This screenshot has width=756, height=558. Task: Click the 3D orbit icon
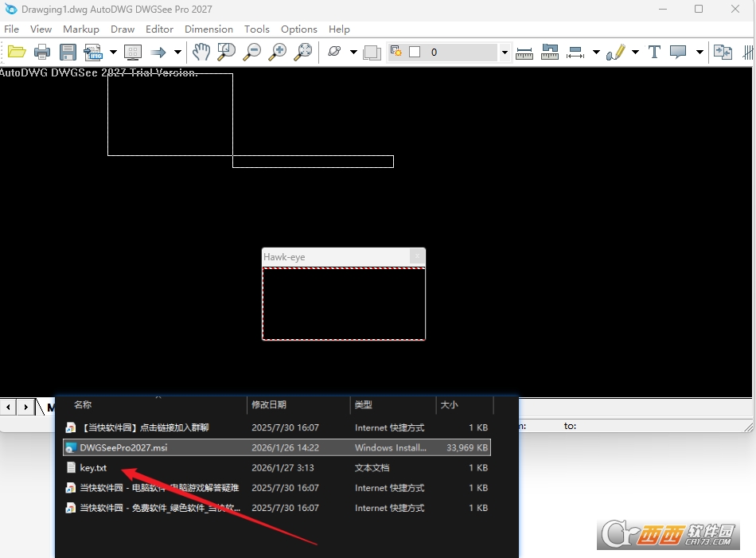point(334,51)
